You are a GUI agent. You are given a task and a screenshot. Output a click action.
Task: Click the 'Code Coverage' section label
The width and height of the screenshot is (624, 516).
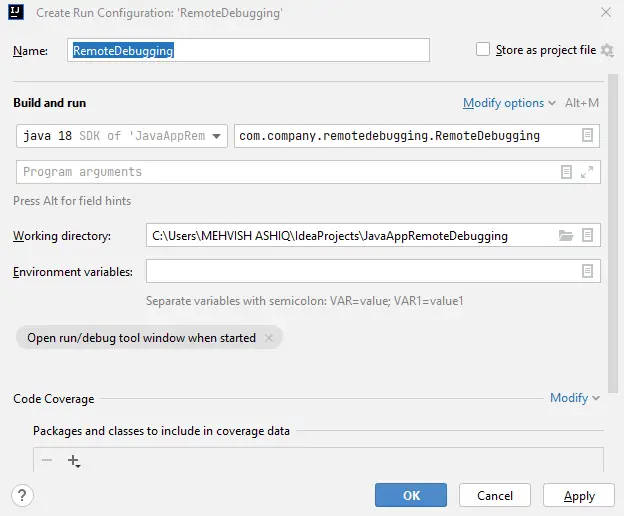(54, 399)
